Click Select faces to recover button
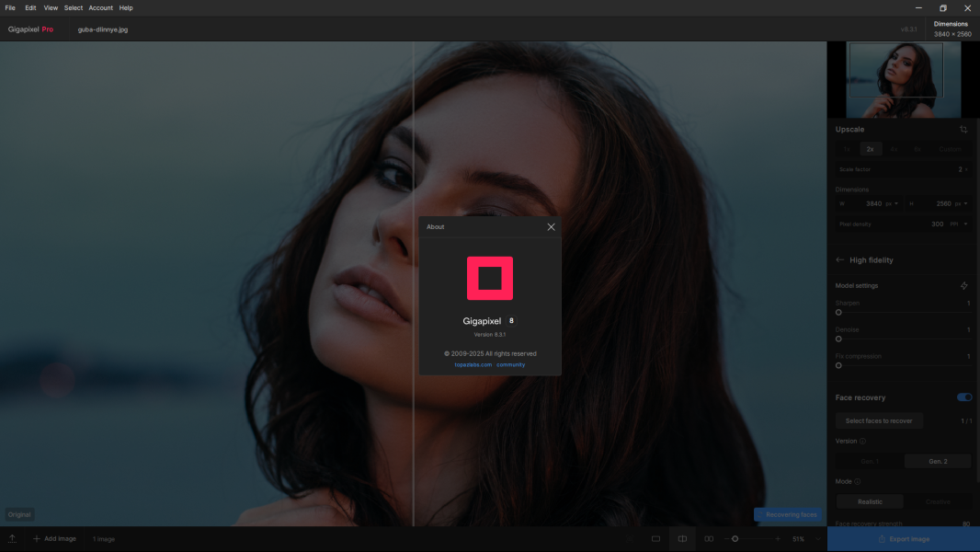Screen dimensions: 980x552 pos(879,420)
